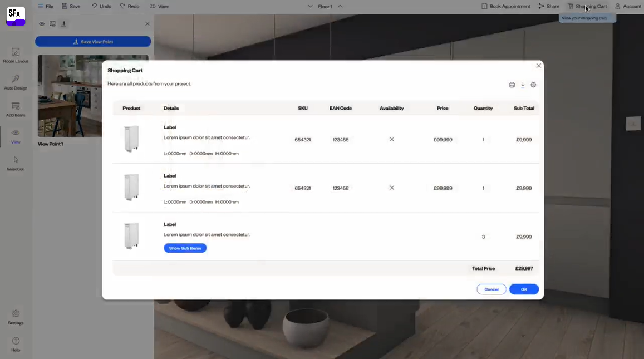The width and height of the screenshot is (644, 359).
Task: Click the Save View Point button
Action: tap(93, 41)
